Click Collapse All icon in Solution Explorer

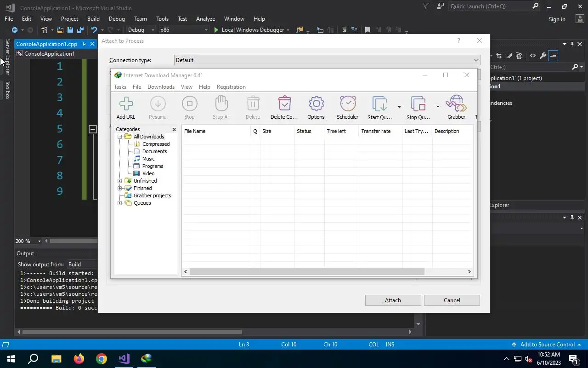pos(509,56)
